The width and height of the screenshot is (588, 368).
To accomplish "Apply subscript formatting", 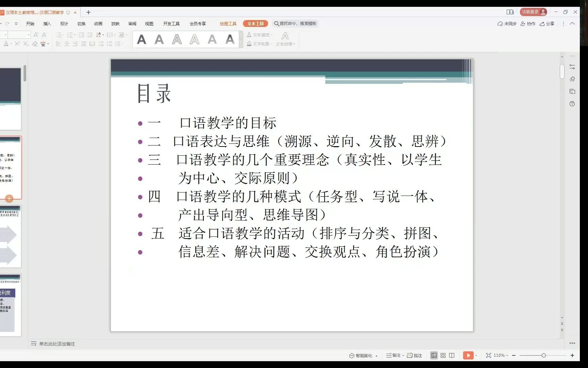I will pyautogui.click(x=26, y=44).
